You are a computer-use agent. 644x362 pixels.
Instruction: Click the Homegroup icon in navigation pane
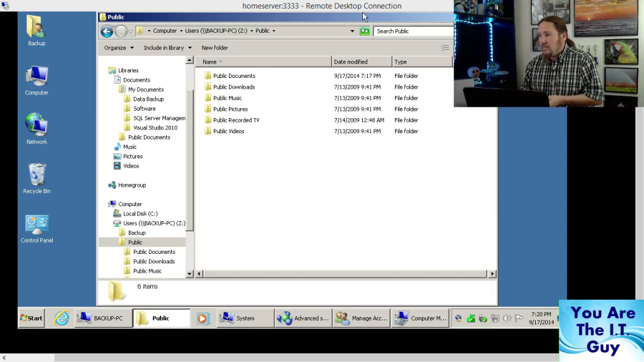[x=112, y=185]
